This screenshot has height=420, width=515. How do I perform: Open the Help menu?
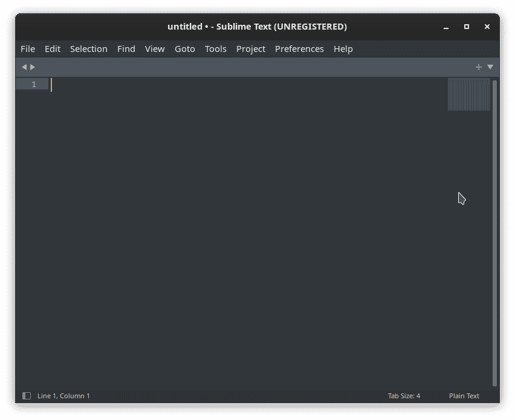point(343,49)
